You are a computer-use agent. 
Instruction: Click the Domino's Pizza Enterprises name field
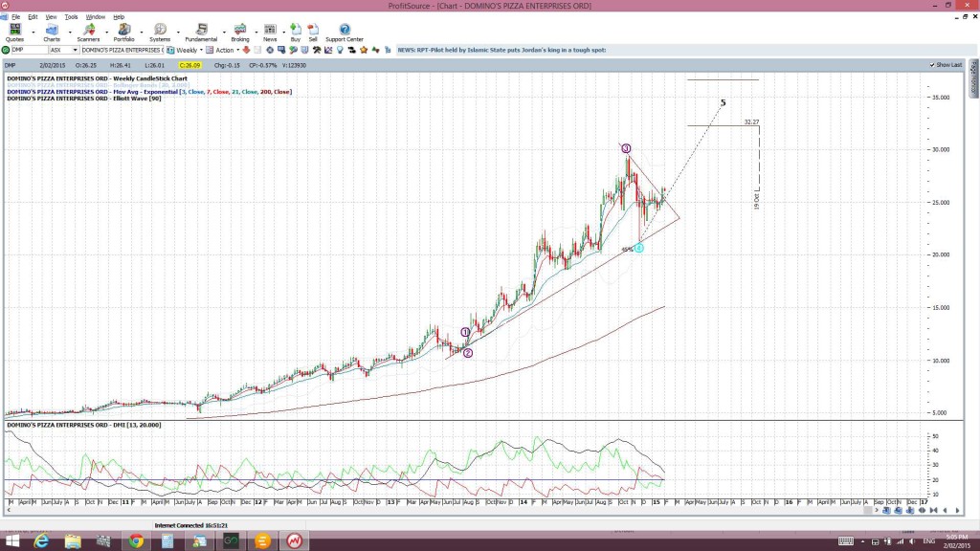click(122, 50)
